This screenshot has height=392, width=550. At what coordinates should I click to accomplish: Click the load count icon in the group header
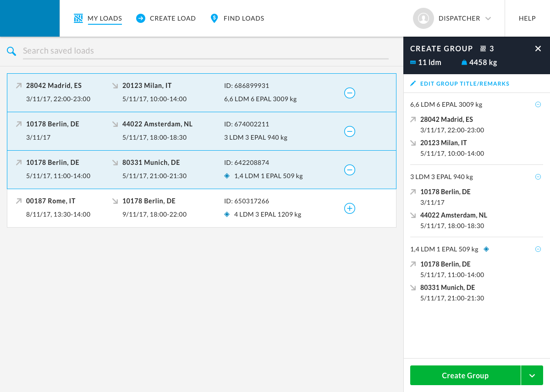pos(483,49)
